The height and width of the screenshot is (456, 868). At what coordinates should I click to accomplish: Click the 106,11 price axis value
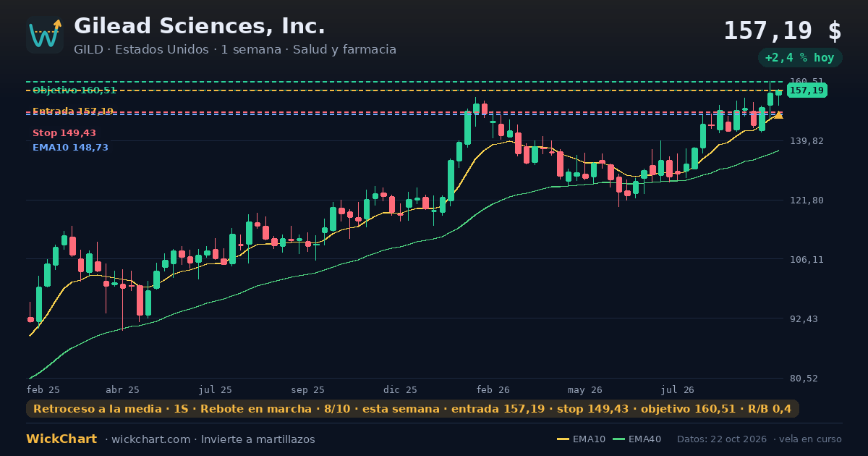click(x=807, y=259)
